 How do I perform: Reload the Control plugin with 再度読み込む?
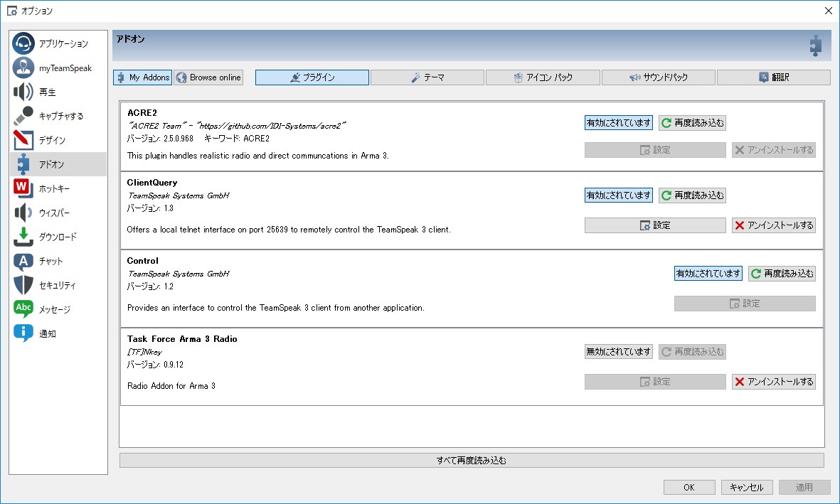coord(782,274)
